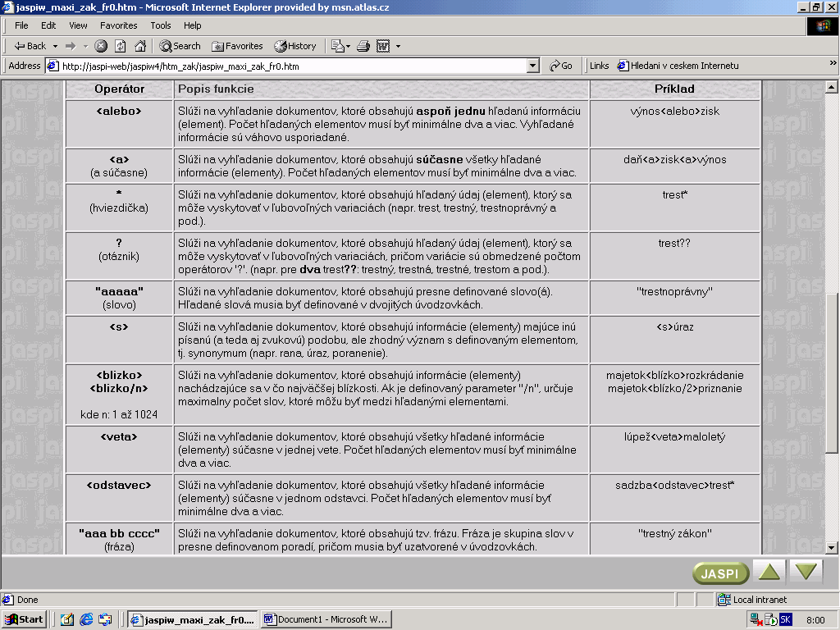Click the green down triangle navigation icon
This screenshot has height=630, width=840.
pyautogui.click(x=806, y=572)
